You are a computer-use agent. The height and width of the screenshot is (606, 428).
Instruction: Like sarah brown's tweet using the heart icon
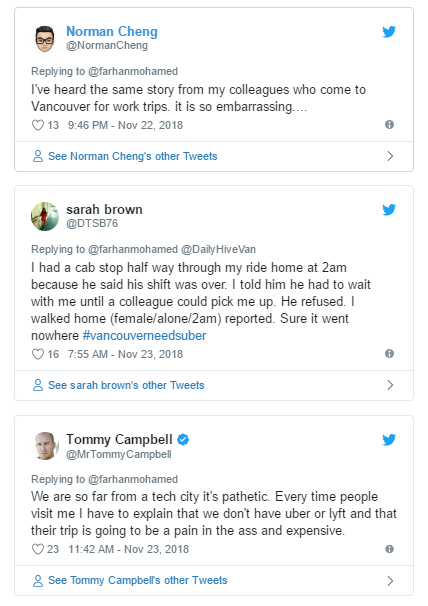(38, 354)
